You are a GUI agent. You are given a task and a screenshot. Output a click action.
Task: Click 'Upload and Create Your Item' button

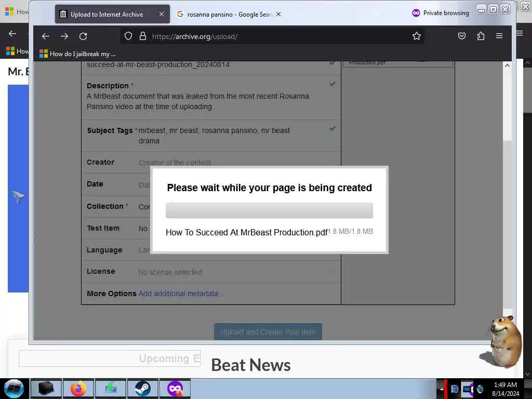(268, 331)
